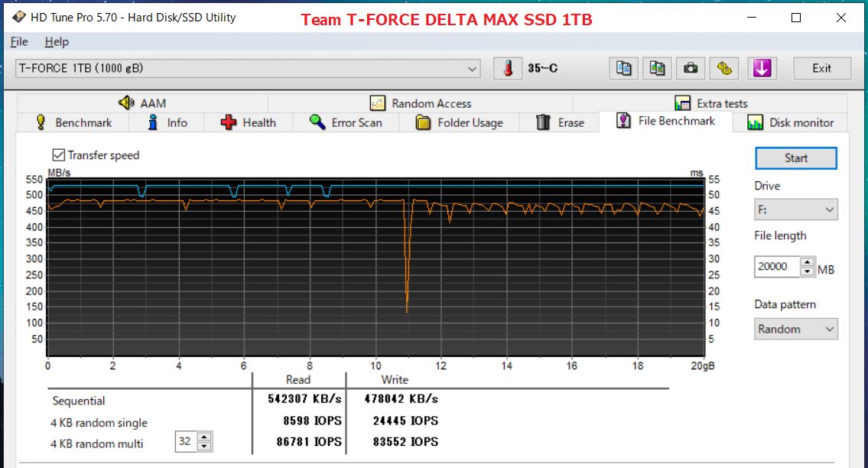Screen dimensions: 868x468
Task: Open the Random Access tab
Action: point(421,103)
